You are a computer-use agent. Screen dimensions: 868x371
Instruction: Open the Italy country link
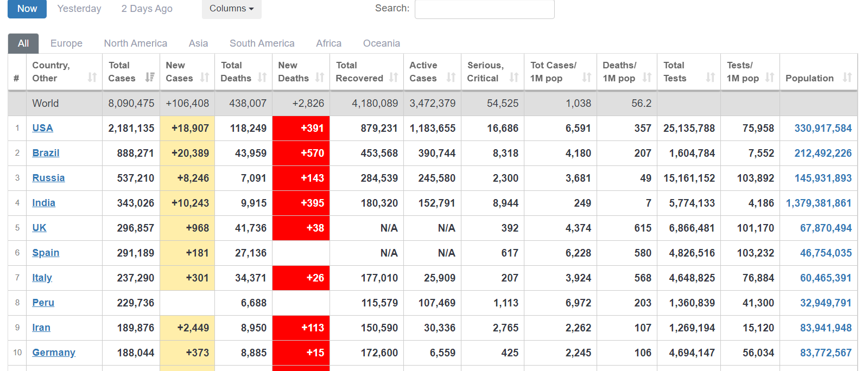pos(42,278)
